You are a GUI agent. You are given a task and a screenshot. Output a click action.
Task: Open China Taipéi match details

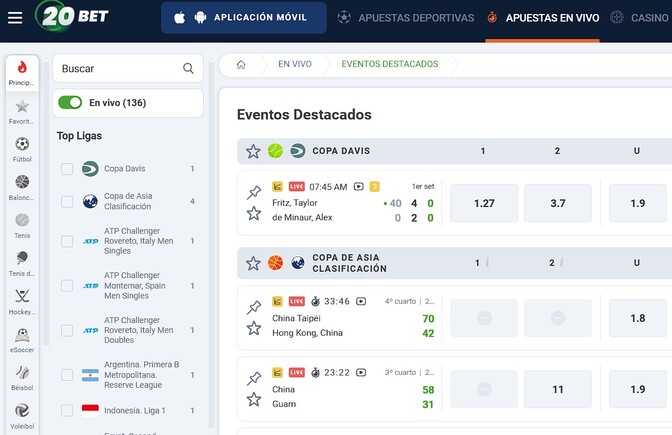coord(296,318)
